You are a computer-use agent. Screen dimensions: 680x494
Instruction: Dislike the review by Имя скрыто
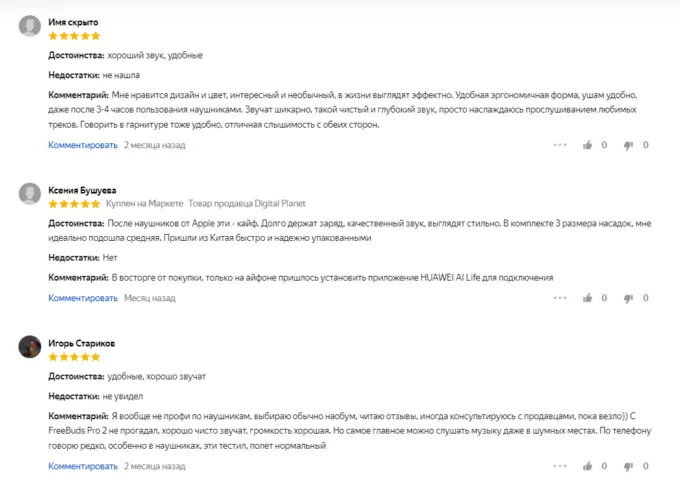point(629,145)
